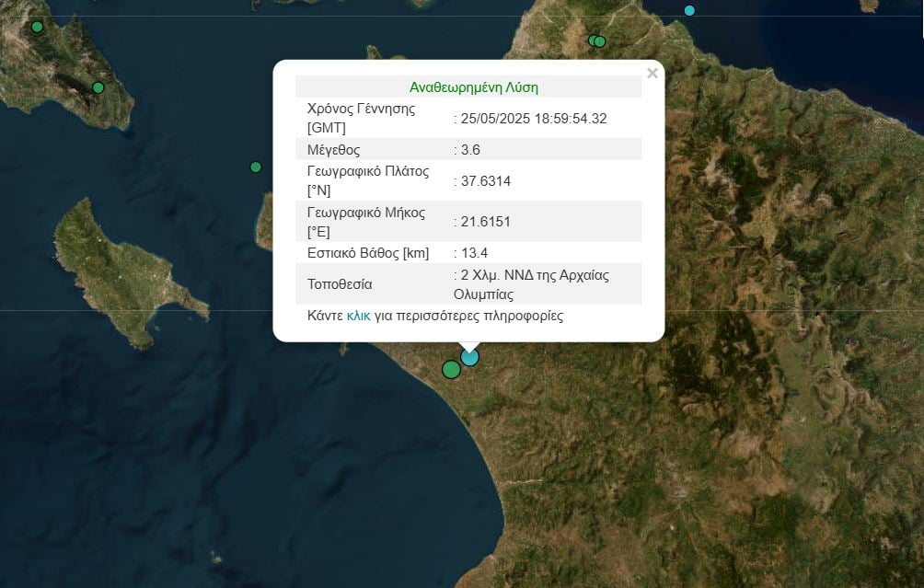Viewport: 924px width, 588px height.
Task: Click the longitude value 21.6151
Action: 486,222
